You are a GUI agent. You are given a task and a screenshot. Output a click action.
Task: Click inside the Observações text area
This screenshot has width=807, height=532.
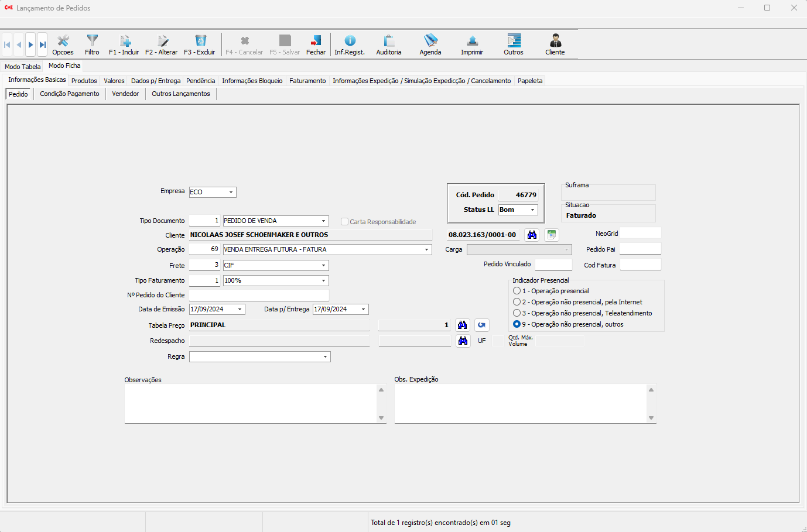click(x=251, y=403)
